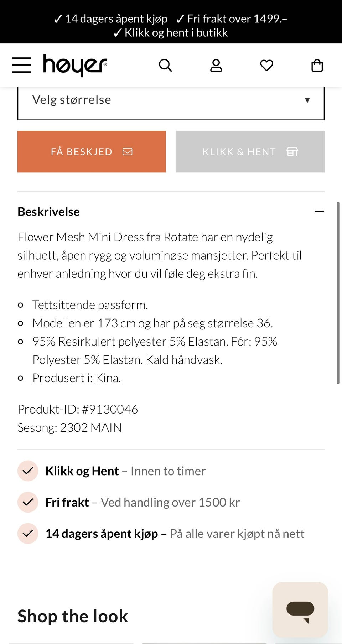Image resolution: width=342 pixels, height=644 pixels.
Task: Collapse the Beskrivelse section with minus
Action: [x=319, y=211]
